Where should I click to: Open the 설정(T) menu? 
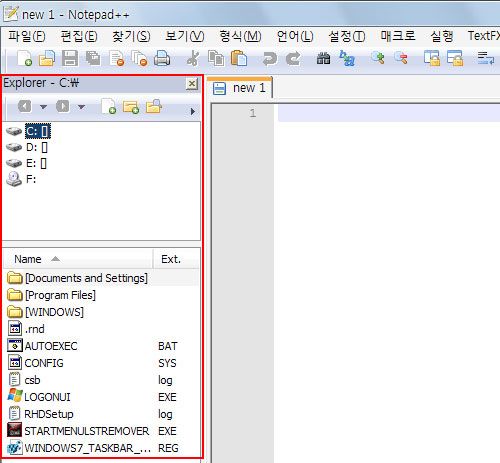tap(347, 36)
